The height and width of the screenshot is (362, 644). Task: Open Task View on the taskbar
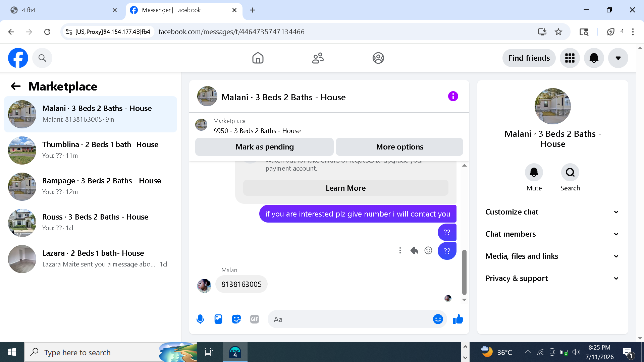click(x=209, y=352)
